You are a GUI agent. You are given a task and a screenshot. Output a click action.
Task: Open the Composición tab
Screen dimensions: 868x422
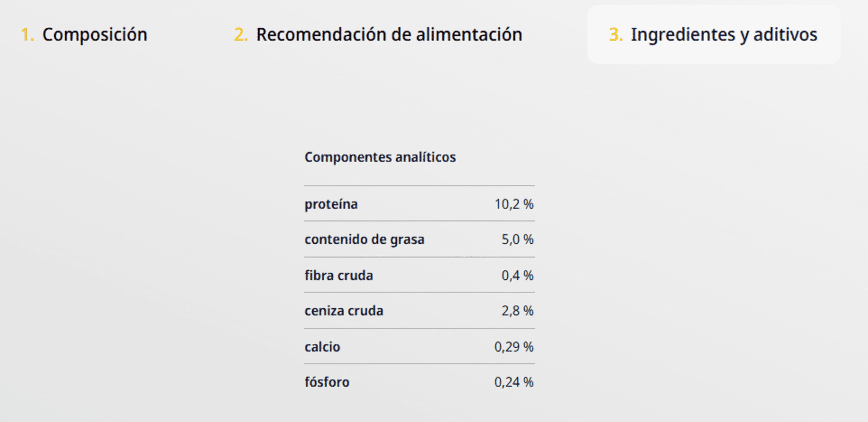pos(84,35)
